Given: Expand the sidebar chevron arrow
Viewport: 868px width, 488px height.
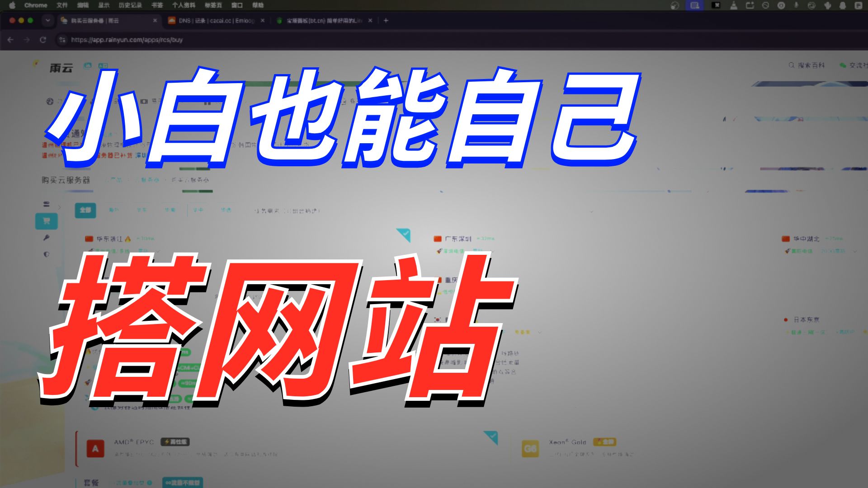Looking at the screenshot, I should tap(59, 207).
